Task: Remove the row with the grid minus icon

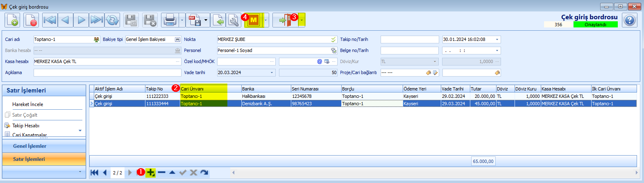Action: point(161,173)
